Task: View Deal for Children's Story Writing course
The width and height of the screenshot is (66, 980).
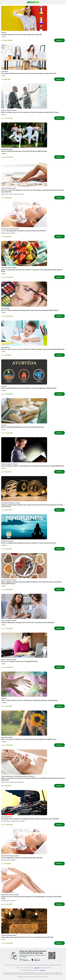Action: tap(60, 472)
